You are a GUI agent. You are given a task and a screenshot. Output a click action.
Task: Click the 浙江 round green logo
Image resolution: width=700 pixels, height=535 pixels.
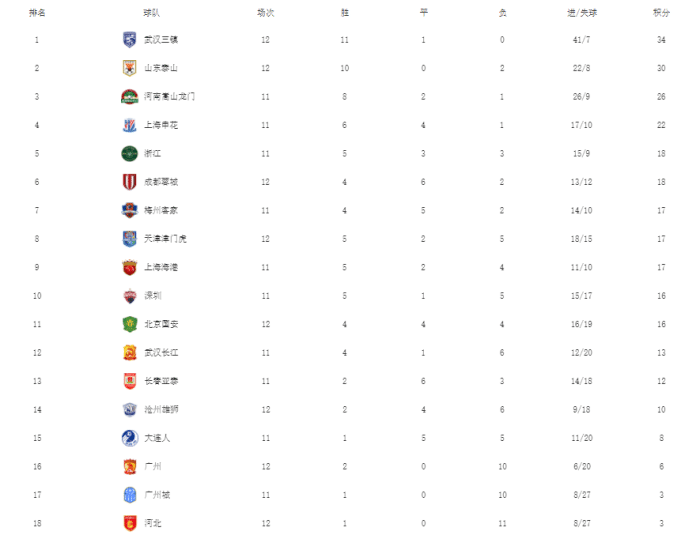coord(129,153)
